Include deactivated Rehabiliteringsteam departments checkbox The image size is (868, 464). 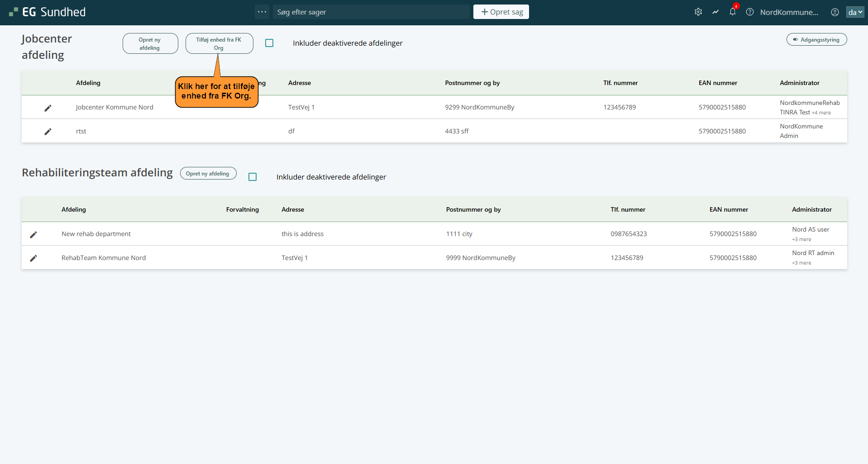[253, 177]
